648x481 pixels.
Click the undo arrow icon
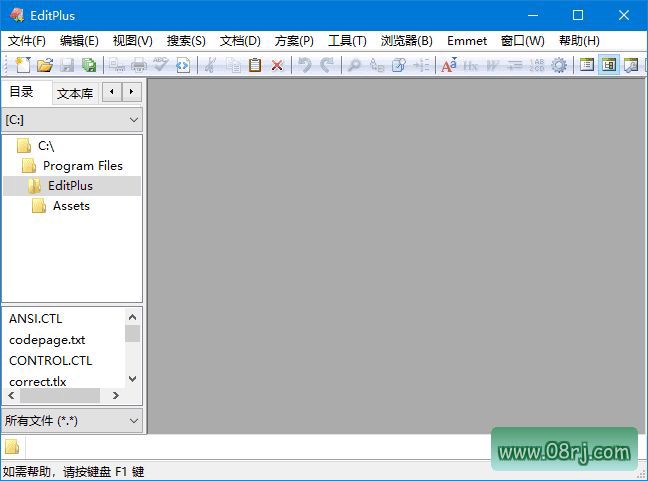[x=305, y=65]
